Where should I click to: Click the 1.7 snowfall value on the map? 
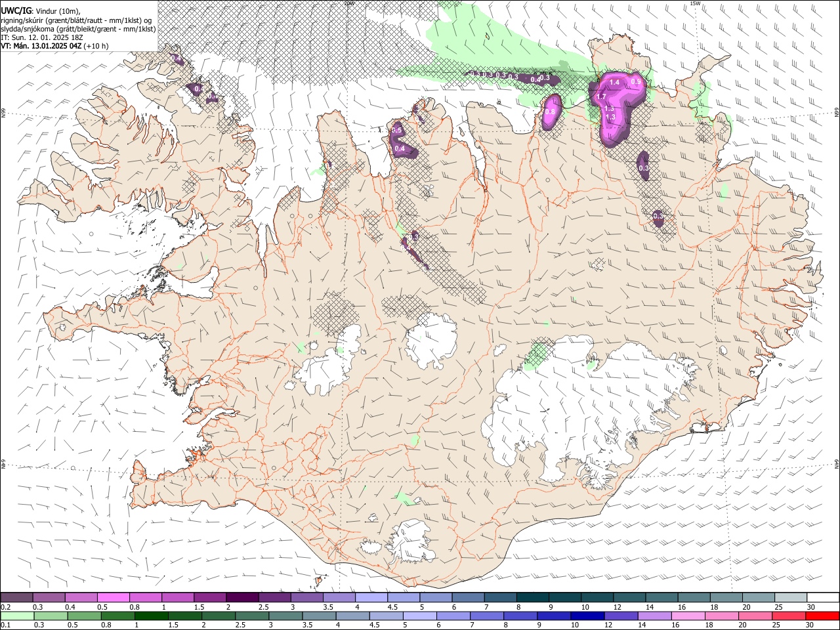(602, 97)
